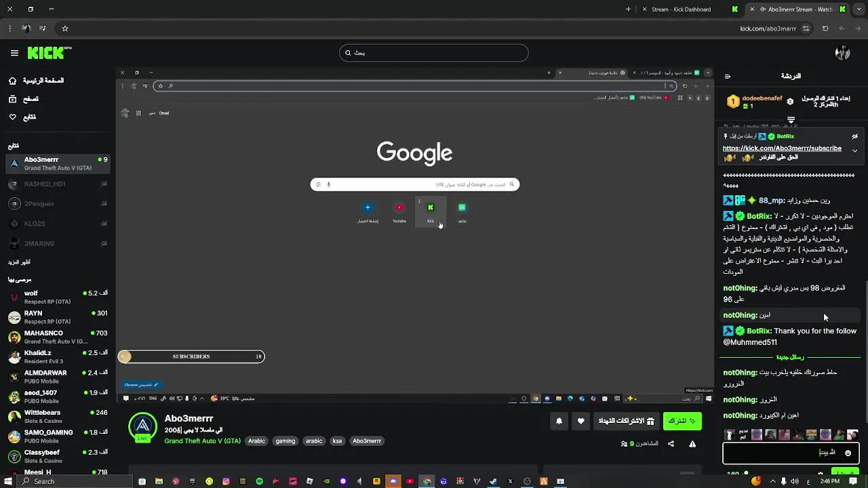This screenshot has height=488, width=868.
Task: Click the taskbar clock showing 2:46 PM
Action: pyautogui.click(x=829, y=481)
